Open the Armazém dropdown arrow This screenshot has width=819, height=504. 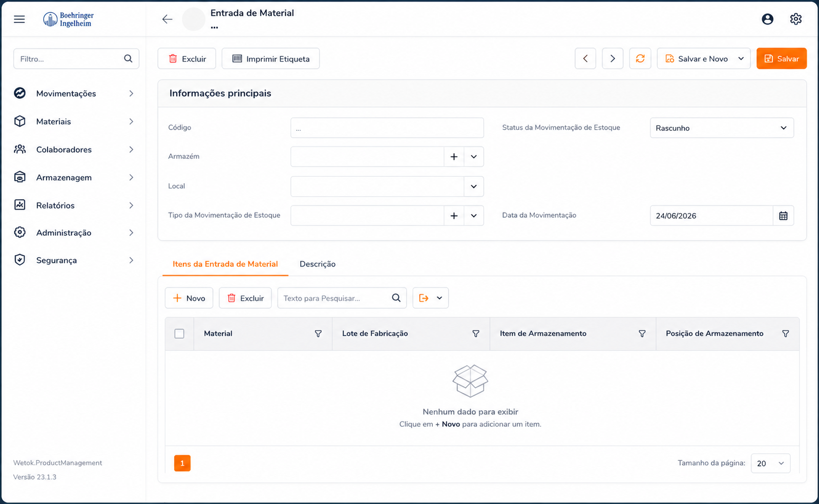[474, 157]
